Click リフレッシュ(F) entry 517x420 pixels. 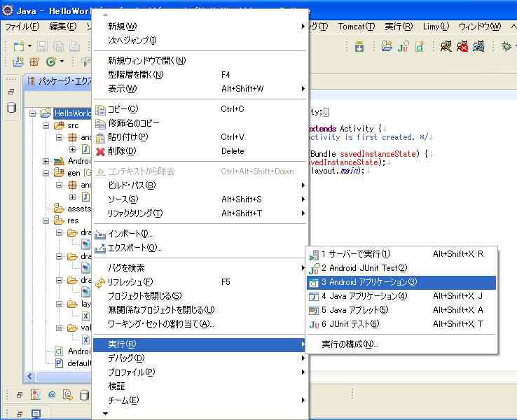point(200,282)
